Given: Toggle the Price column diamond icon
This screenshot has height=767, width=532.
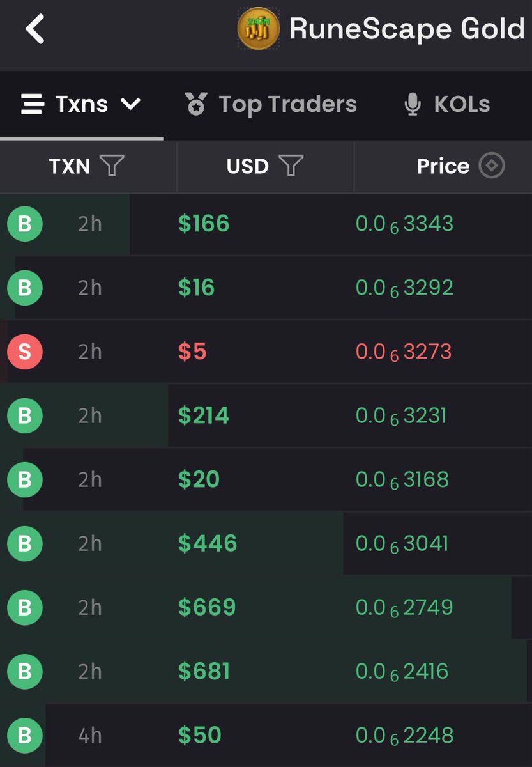Looking at the screenshot, I should point(492,166).
